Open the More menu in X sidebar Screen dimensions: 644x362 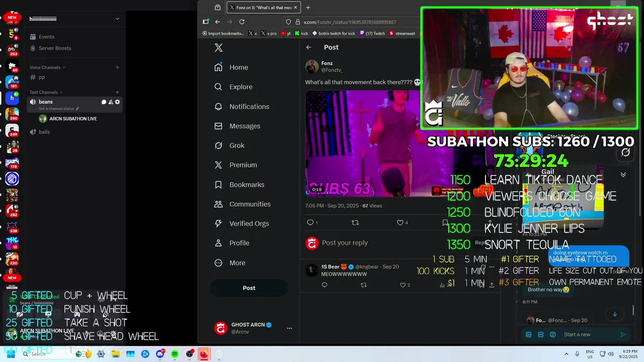[230, 262]
